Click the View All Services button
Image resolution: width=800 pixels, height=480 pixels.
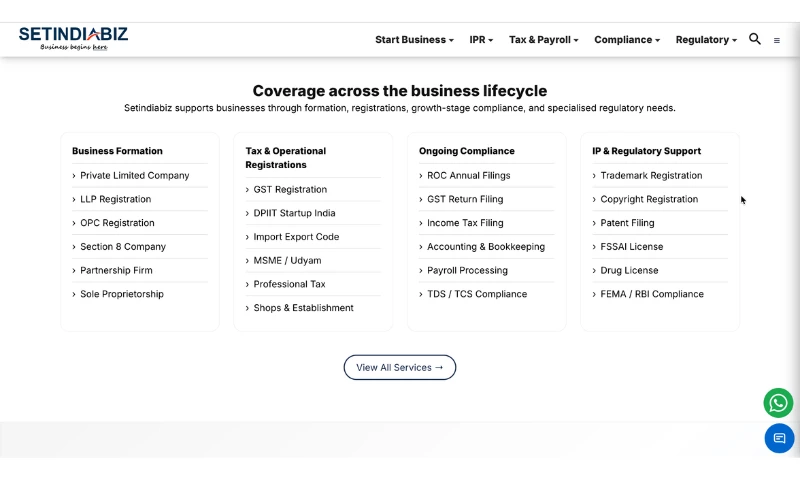pos(399,367)
